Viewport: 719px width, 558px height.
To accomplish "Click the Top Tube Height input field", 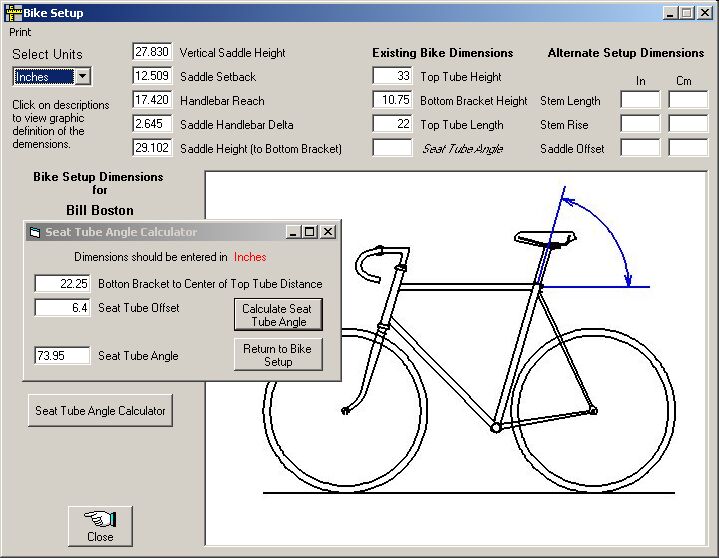I will point(392,76).
